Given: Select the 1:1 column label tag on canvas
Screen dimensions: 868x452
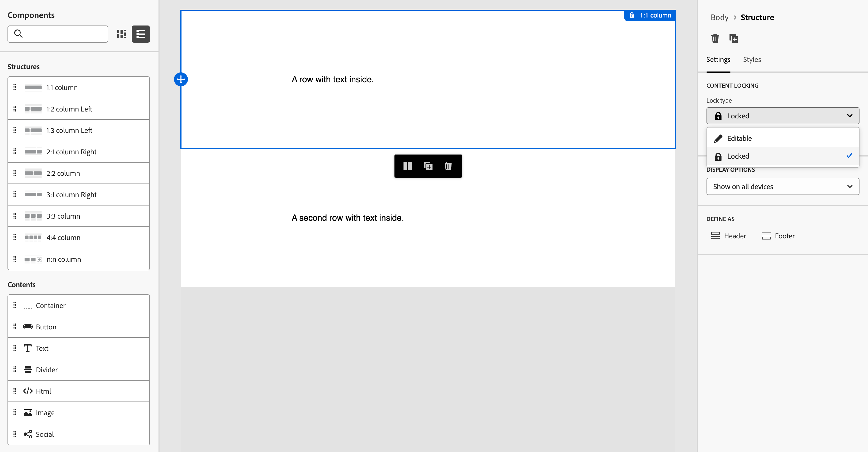Looking at the screenshot, I should [650, 16].
